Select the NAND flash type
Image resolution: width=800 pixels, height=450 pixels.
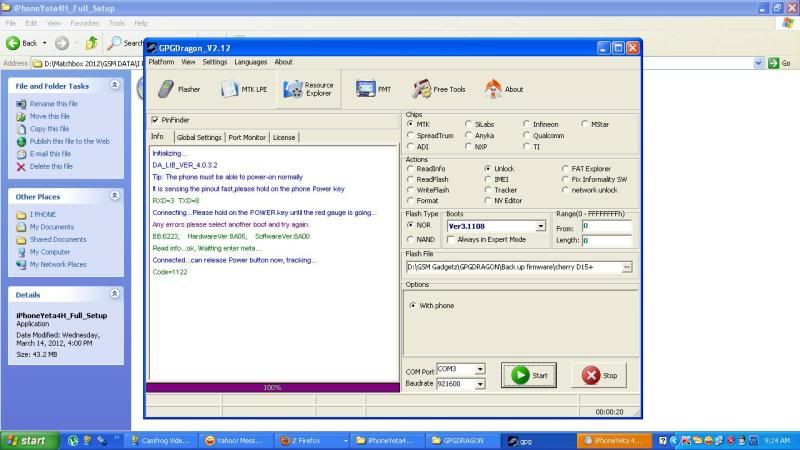410,239
